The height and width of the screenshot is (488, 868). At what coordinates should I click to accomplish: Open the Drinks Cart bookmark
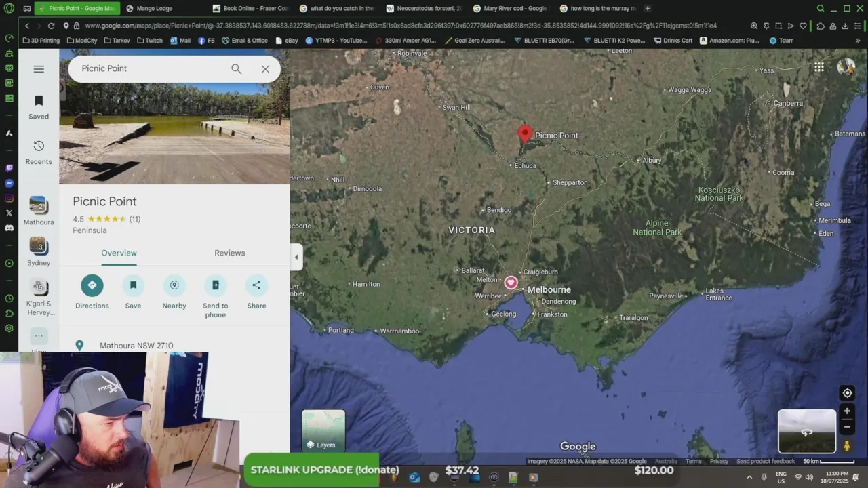point(673,41)
